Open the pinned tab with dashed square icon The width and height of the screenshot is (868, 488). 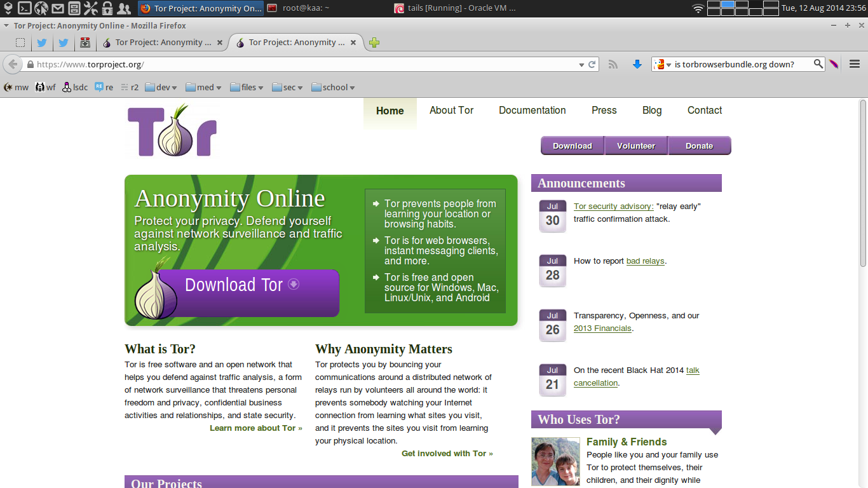pyautogui.click(x=20, y=43)
